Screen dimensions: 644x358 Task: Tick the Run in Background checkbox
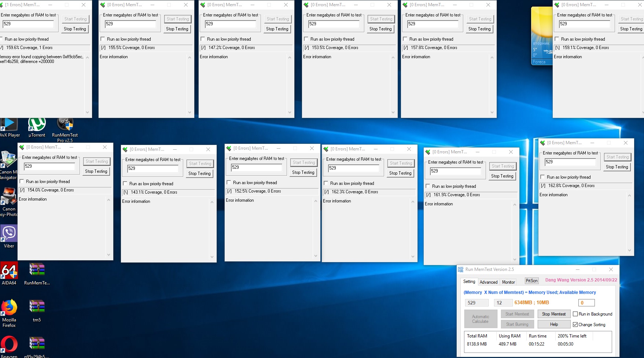(x=575, y=314)
